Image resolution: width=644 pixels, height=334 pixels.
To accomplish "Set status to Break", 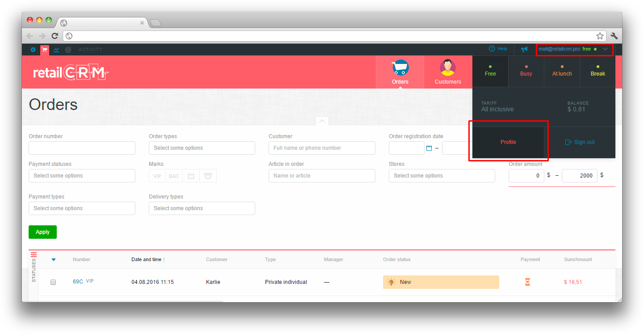I will pos(598,71).
